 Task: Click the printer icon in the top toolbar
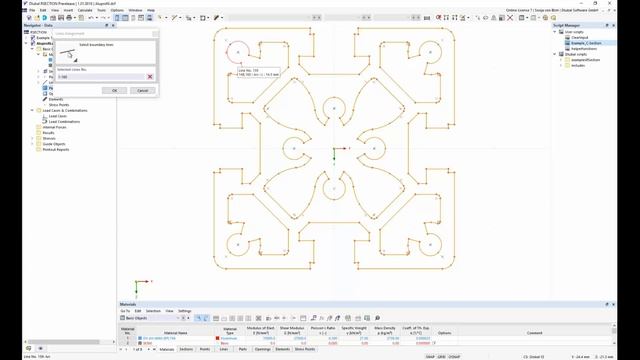point(69,18)
